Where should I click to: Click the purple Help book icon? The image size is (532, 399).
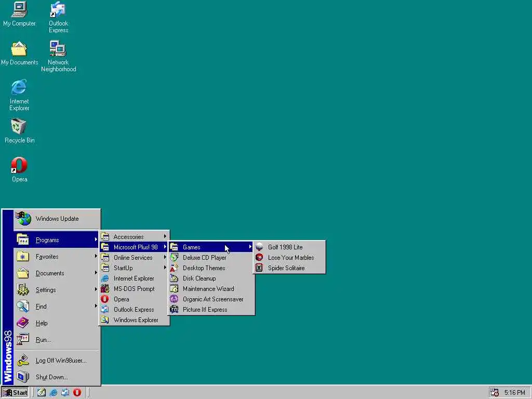[x=23, y=323]
